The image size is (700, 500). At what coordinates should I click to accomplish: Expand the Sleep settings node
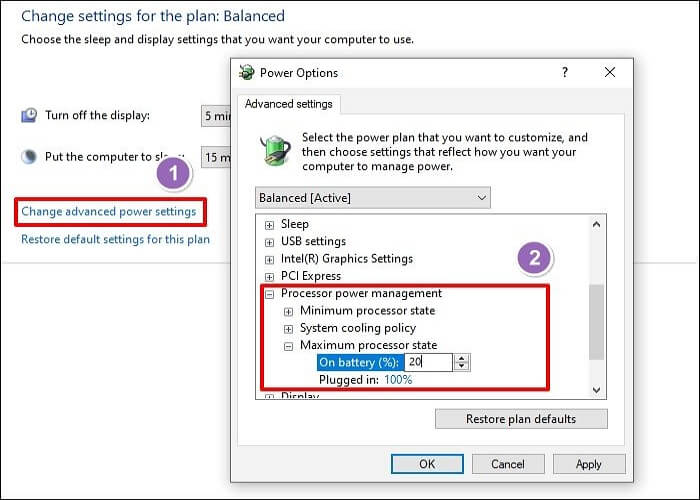(269, 225)
